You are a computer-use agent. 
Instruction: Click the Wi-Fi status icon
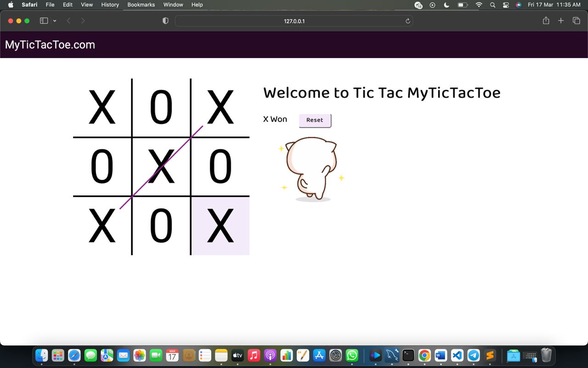point(479,5)
